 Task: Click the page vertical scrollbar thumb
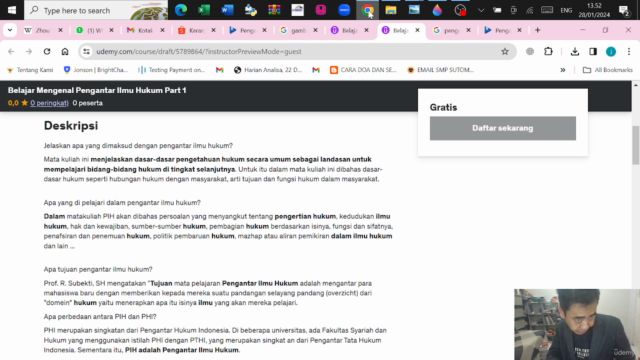pyautogui.click(x=636, y=145)
